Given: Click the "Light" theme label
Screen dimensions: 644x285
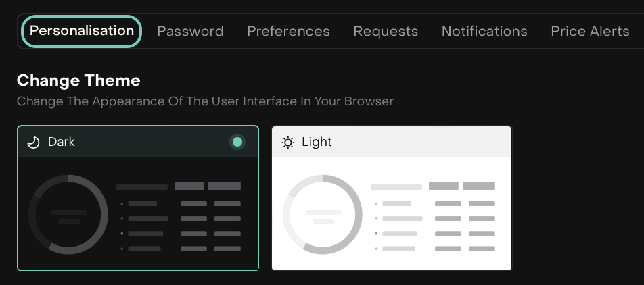Looking at the screenshot, I should point(317,142).
